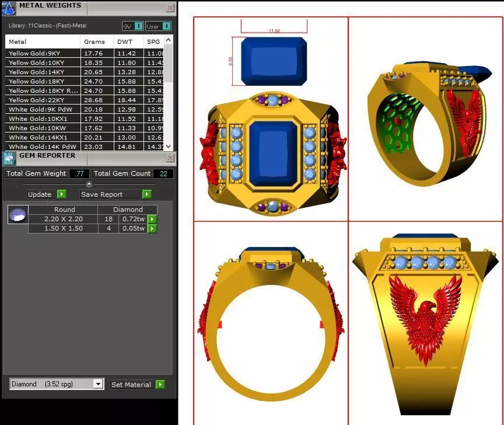
Task: Click the Grams column header
Action: [97, 41]
